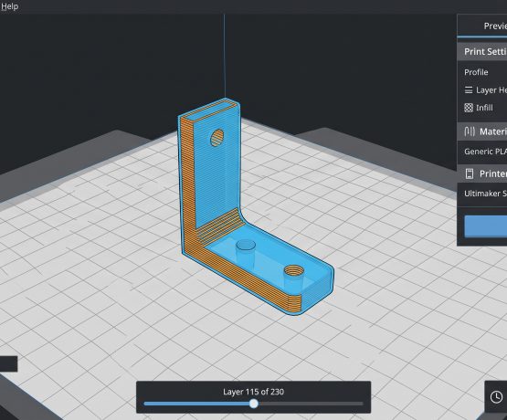This screenshot has width=507, height=420.
Task: Click the round hole in upright wall
Action: point(217,138)
